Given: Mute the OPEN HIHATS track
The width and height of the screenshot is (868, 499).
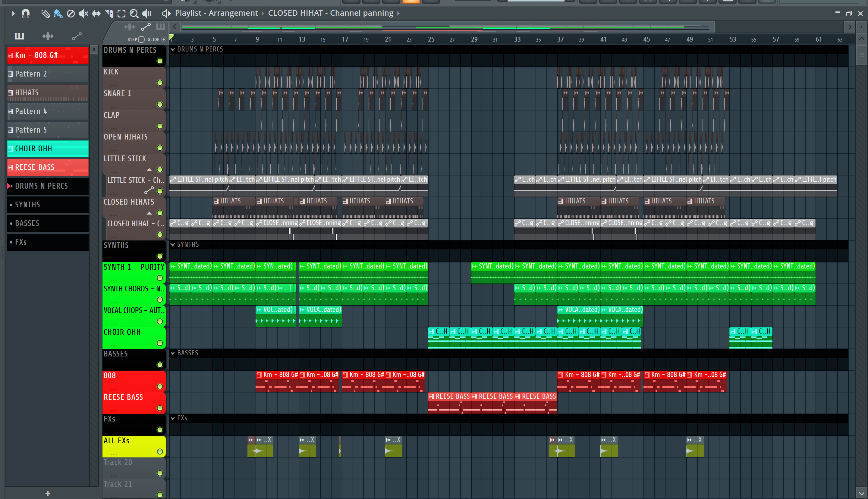Looking at the screenshot, I should (160, 148).
